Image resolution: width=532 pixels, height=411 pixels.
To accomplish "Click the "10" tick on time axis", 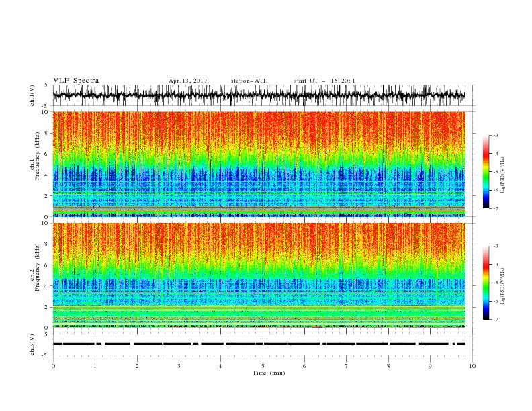I will [x=472, y=366].
